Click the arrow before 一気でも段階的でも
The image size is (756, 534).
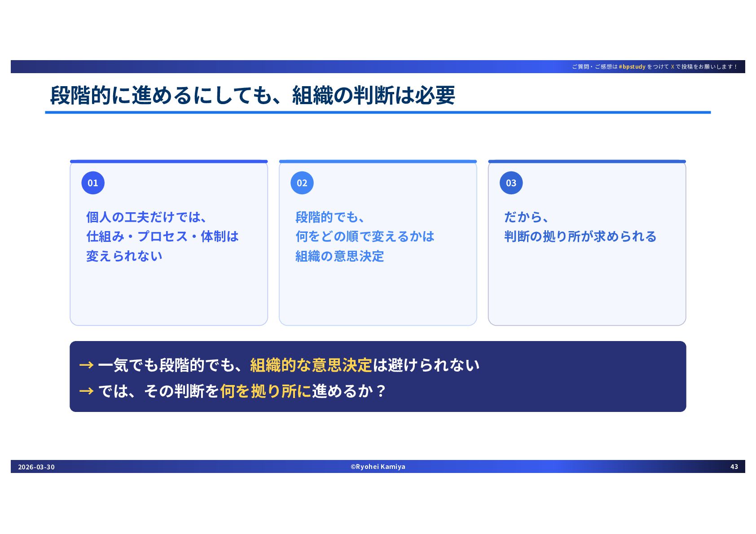86,365
